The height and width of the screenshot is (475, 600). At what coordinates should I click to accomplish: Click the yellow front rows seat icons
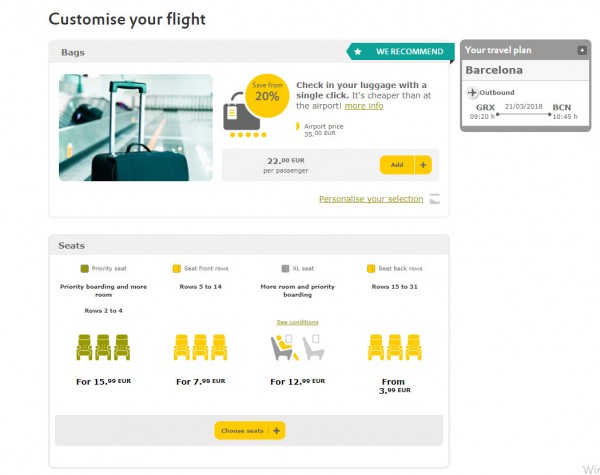pyautogui.click(x=201, y=347)
